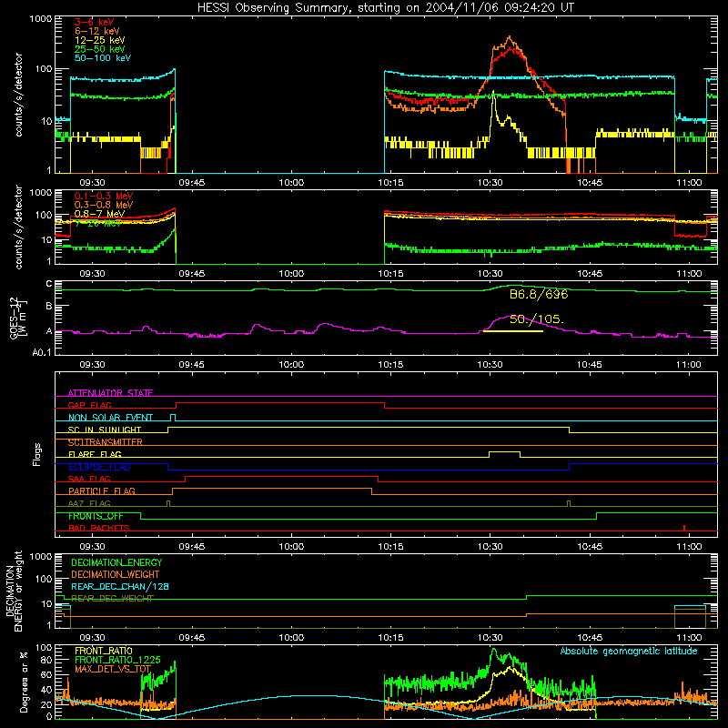Image resolution: width=728 pixels, height=728 pixels.
Task: Click the DECIMATION_WEIGHT legend label
Action: [x=116, y=574]
